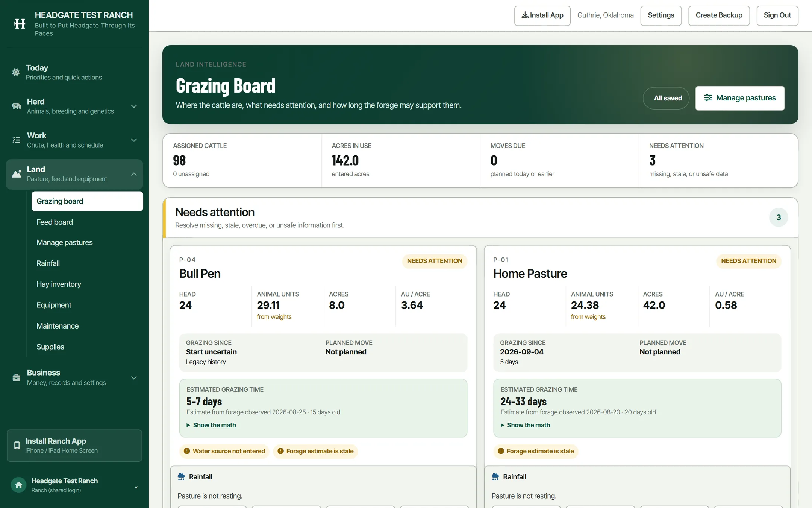The height and width of the screenshot is (508, 812).
Task: Expand the Work menu chevron
Action: (x=134, y=140)
